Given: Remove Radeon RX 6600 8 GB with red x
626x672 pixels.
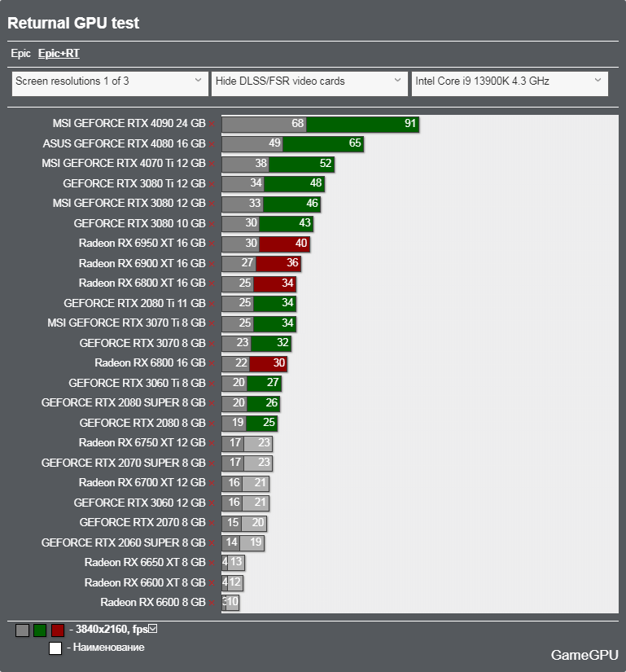Looking at the screenshot, I should click(212, 603).
